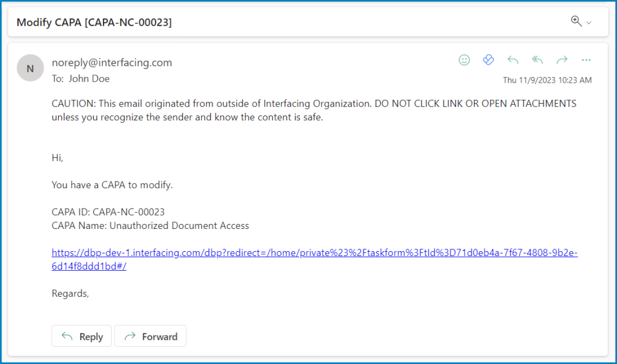Screen dimensions: 617x364
Task: Expand the zoom dropdown chevron
Action: (x=589, y=23)
